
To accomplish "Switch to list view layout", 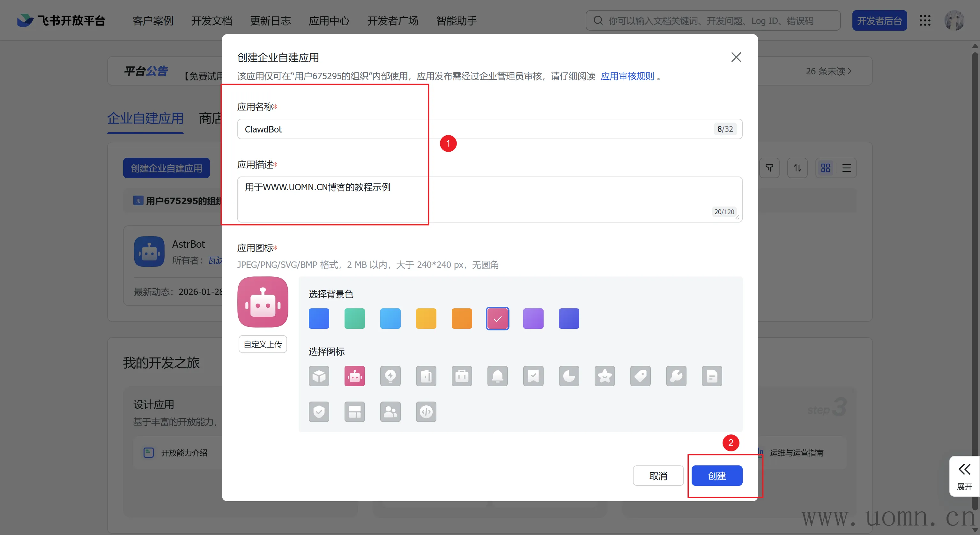I will [x=846, y=168].
